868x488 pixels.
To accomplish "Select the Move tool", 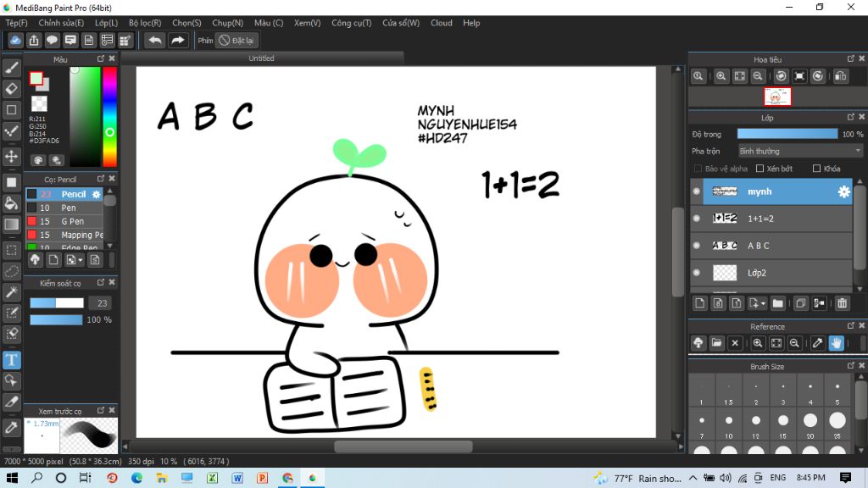I will coord(12,156).
